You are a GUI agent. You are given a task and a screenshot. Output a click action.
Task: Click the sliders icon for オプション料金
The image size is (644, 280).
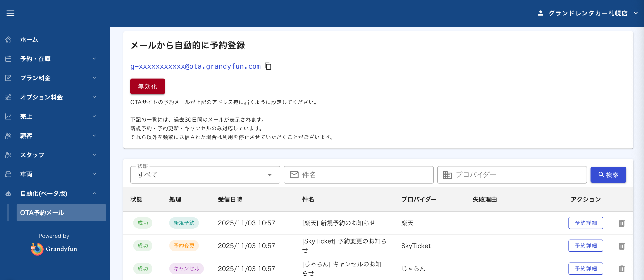tap(9, 97)
